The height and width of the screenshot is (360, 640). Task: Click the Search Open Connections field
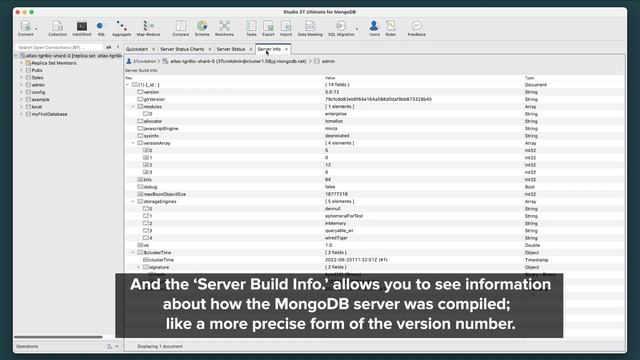[59, 47]
